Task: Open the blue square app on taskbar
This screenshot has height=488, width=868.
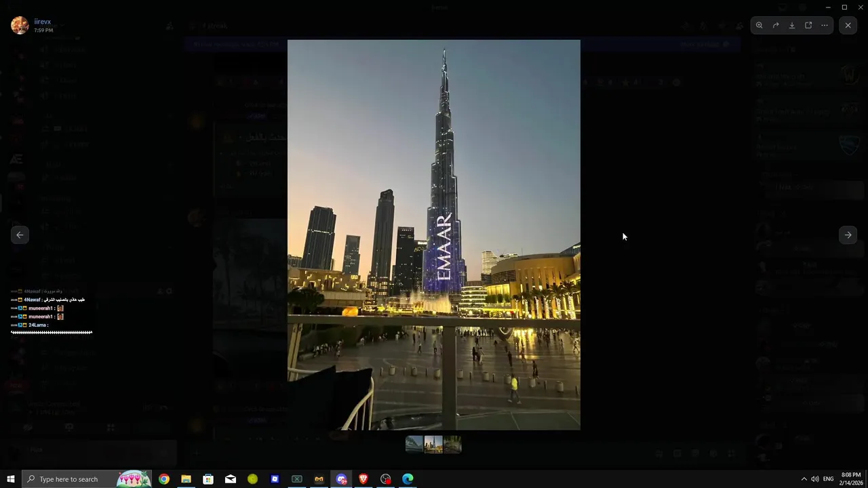Action: click(x=275, y=479)
